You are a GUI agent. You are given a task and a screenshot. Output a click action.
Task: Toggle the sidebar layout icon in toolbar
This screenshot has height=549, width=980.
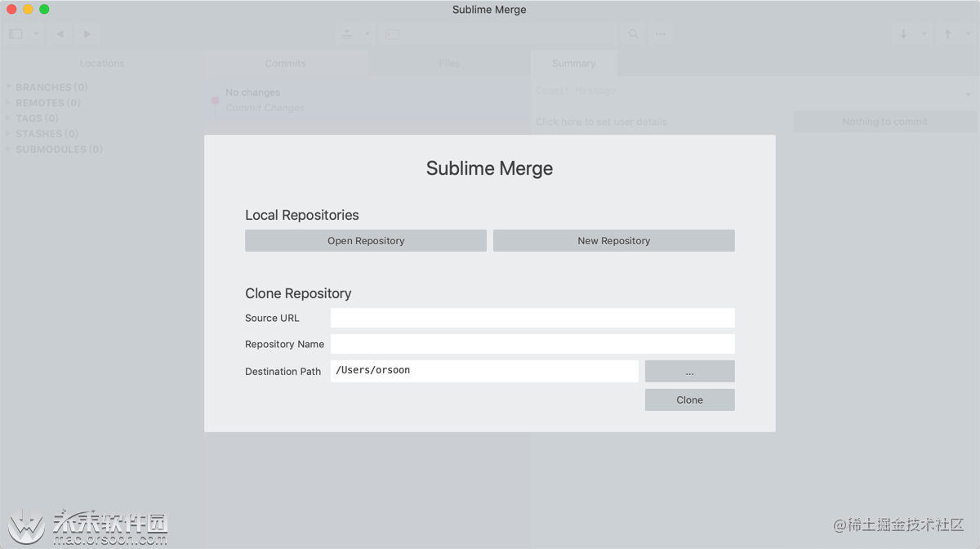pyautogui.click(x=16, y=34)
